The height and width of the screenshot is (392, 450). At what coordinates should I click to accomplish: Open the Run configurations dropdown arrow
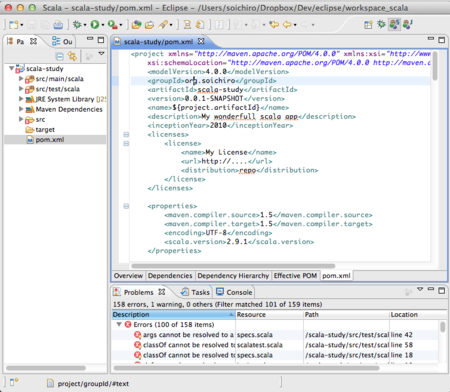point(103,25)
